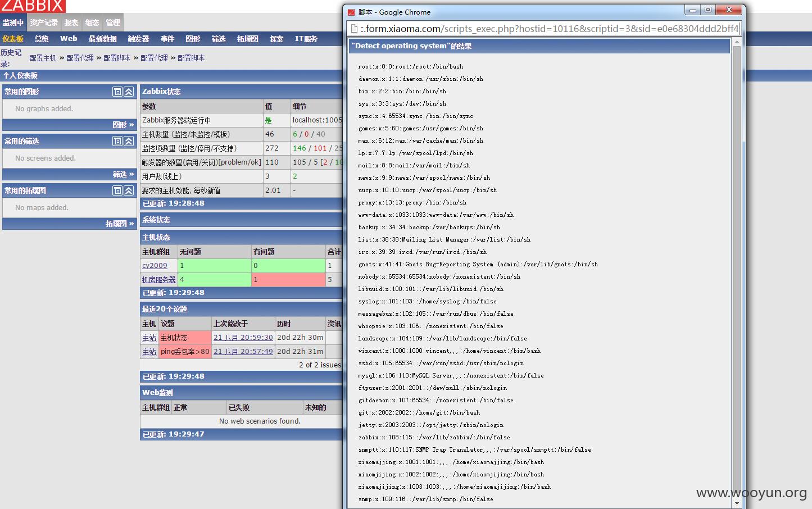Screen dimensions: 812x509
Task: Click 'sshd:x:105:65534' output line
Action: [x=441, y=363]
